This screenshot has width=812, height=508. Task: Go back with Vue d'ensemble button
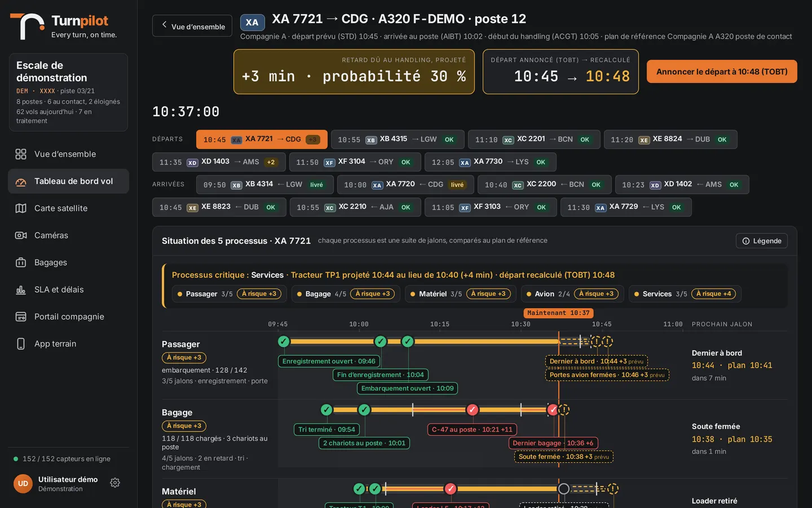[x=192, y=26]
